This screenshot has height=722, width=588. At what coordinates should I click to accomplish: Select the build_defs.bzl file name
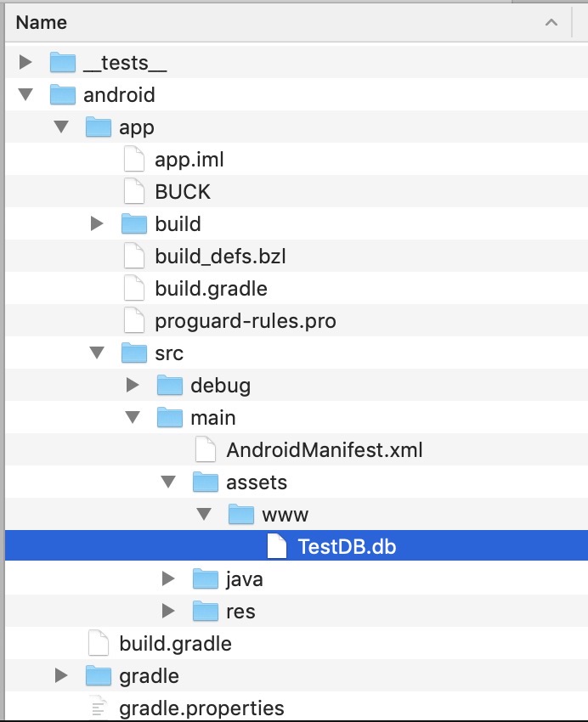click(x=221, y=256)
